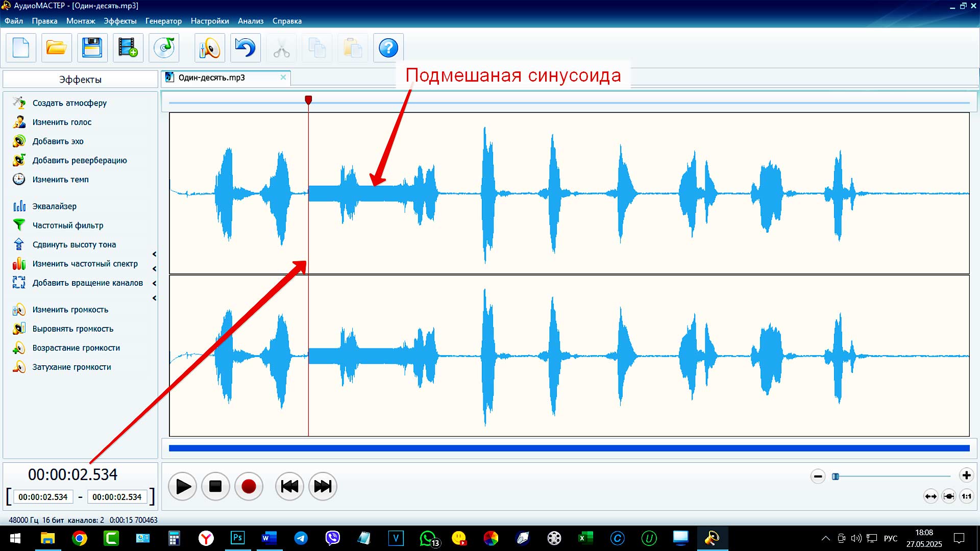Click the 1:1 zoom button
Viewport: 980px width, 551px height.
coord(967,496)
